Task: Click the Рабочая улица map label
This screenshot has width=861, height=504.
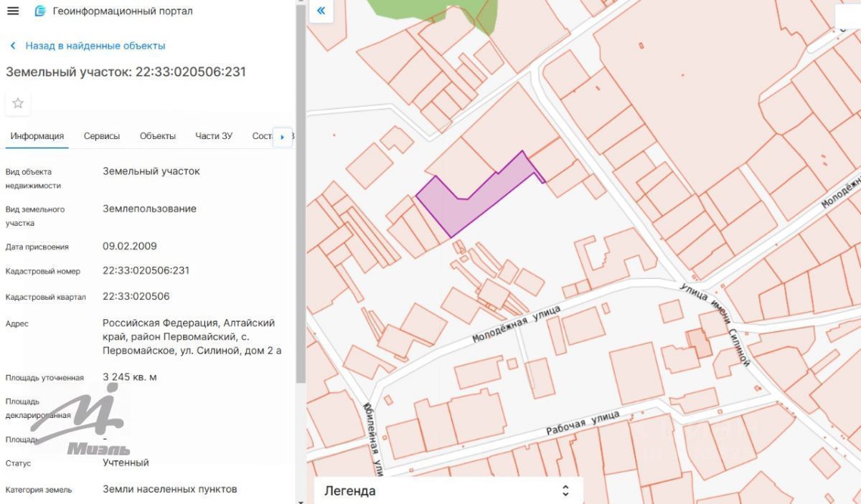Action: coord(582,423)
